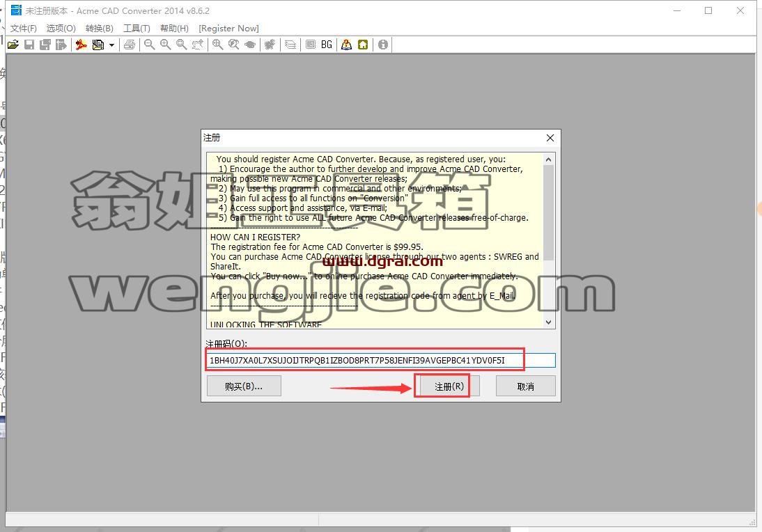
Task: Click the '$99.95' registration fee line
Action: (317, 247)
